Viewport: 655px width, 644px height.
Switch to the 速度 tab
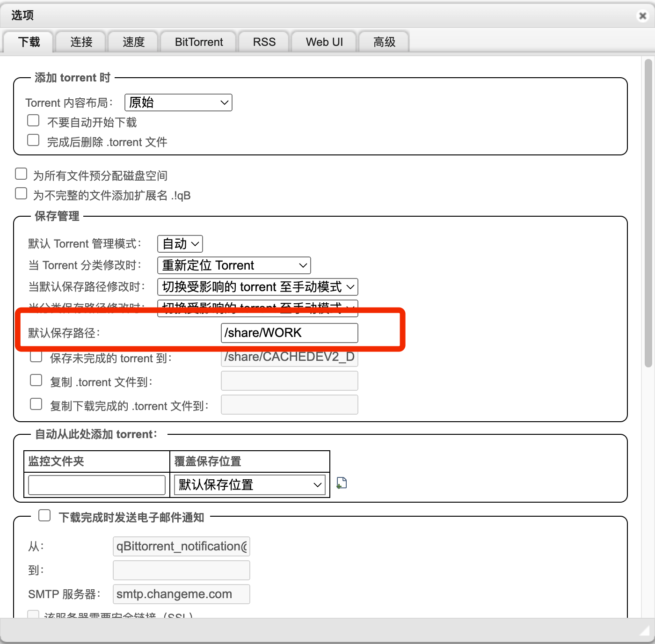(133, 42)
